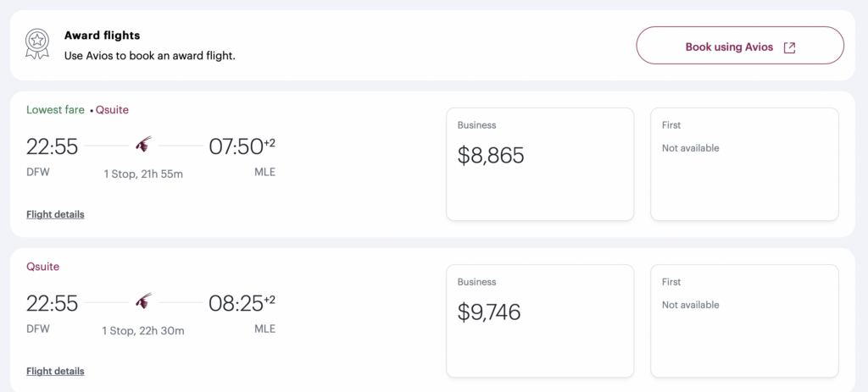Click the green Lowest fare label
The width and height of the screenshot is (868, 392).
click(x=55, y=110)
